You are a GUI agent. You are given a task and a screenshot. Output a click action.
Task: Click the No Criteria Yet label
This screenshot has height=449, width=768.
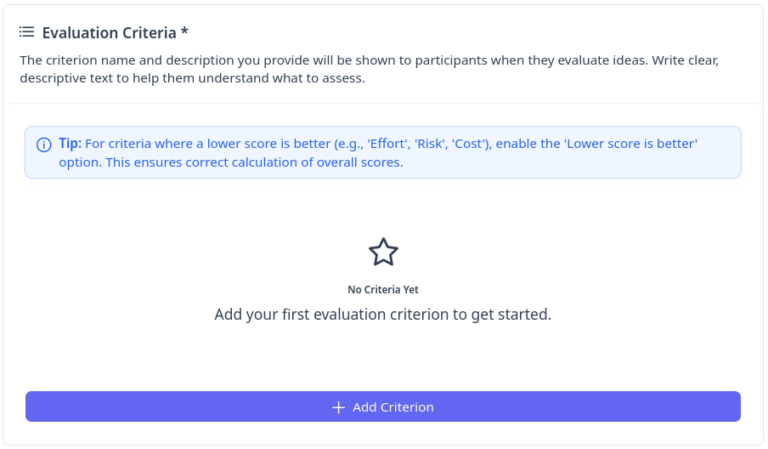(x=383, y=290)
